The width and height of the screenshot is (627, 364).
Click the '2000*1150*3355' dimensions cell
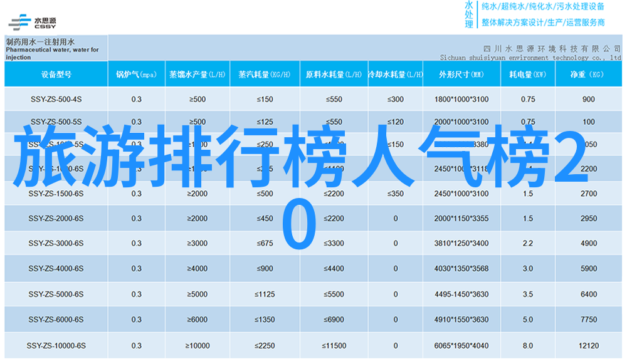pos(461,218)
